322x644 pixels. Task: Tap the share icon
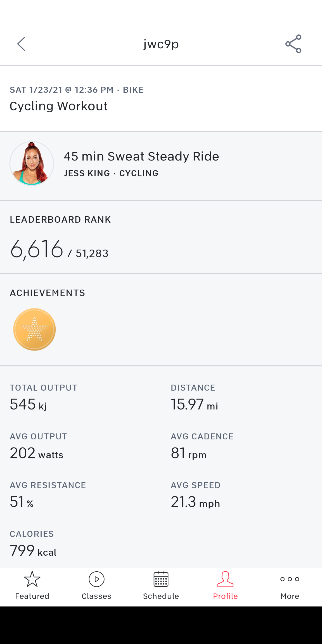pos(293,44)
